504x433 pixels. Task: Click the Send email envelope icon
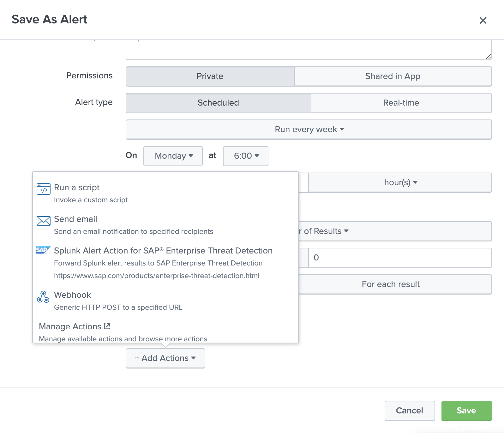(43, 221)
